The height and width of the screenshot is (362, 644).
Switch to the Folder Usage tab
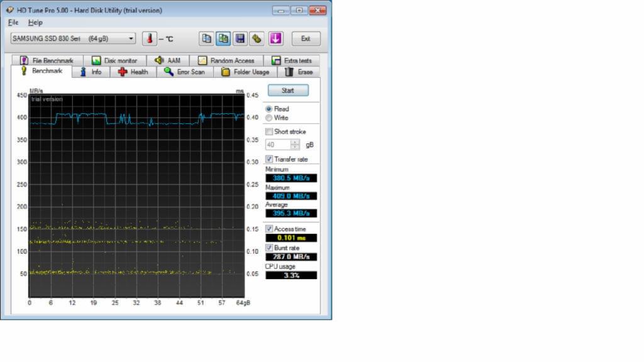click(x=246, y=72)
